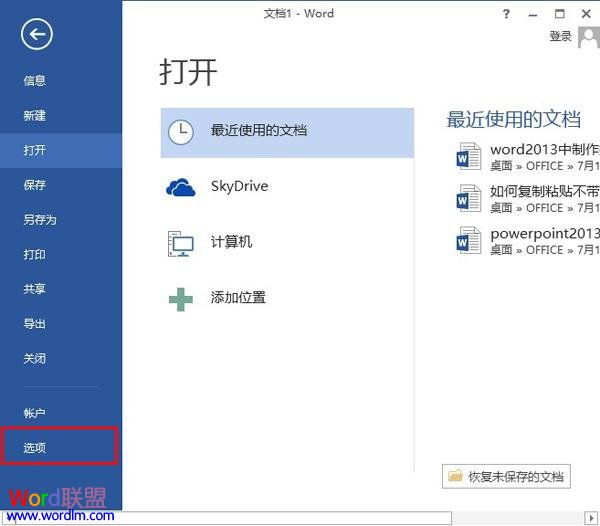Open the 帐户 page

(x=35, y=413)
